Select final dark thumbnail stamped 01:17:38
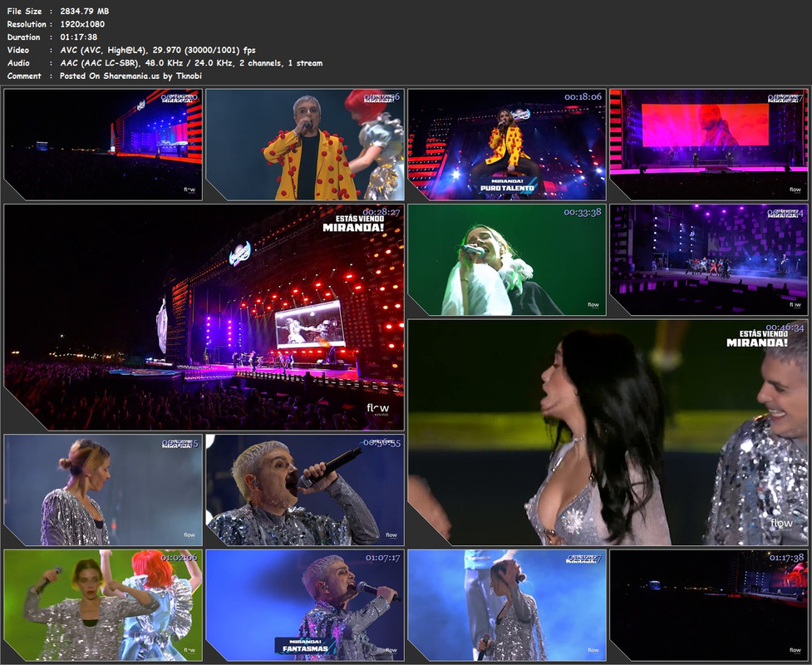Image resolution: width=812 pixels, height=665 pixels. point(709,605)
